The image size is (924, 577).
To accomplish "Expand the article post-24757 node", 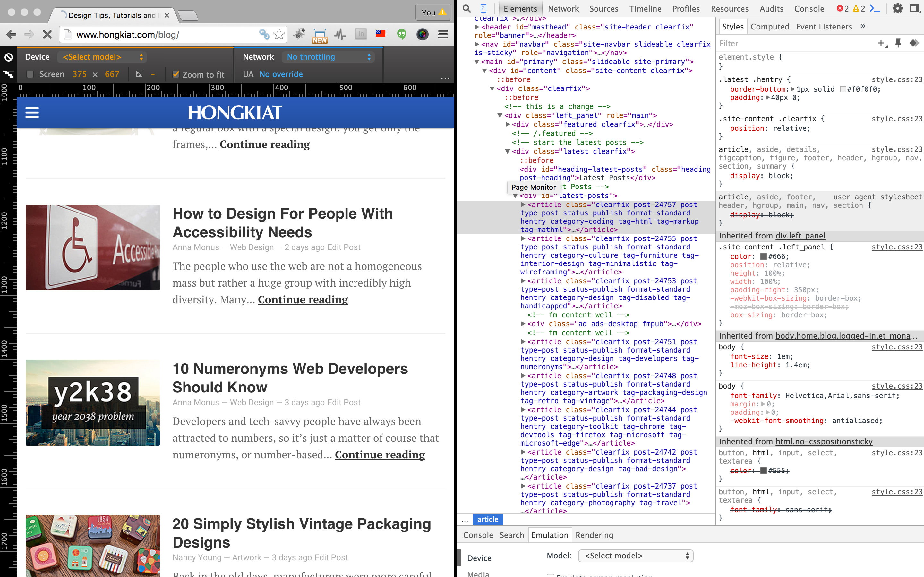I will coord(523,205).
